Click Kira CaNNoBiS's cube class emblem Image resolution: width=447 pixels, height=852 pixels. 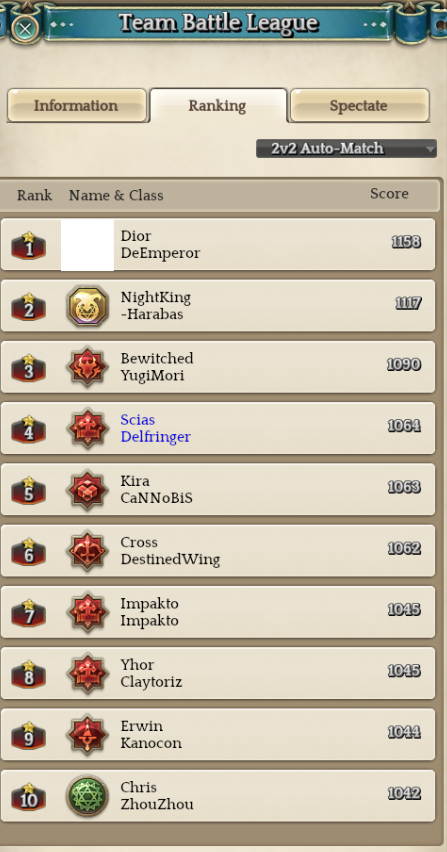click(x=87, y=490)
